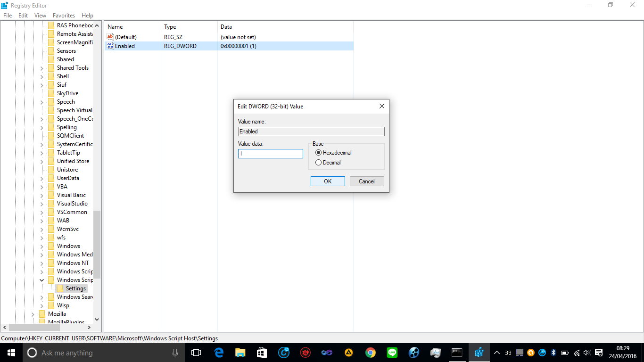
Task: Expand the Siuf key
Action: click(41, 85)
